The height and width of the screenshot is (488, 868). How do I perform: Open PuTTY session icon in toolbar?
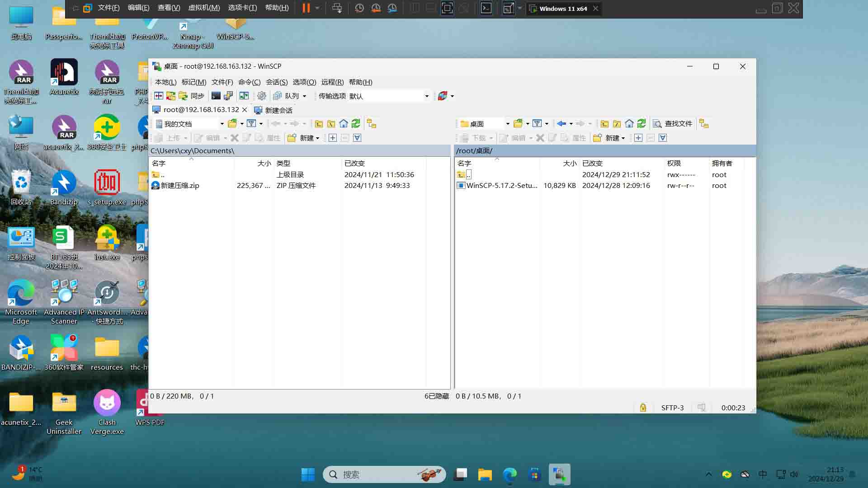[228, 96]
